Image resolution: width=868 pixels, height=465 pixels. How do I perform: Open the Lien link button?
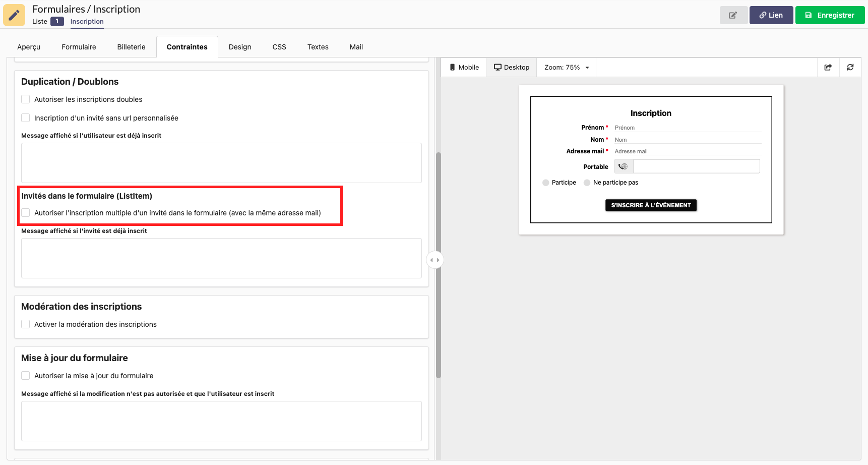coord(771,15)
